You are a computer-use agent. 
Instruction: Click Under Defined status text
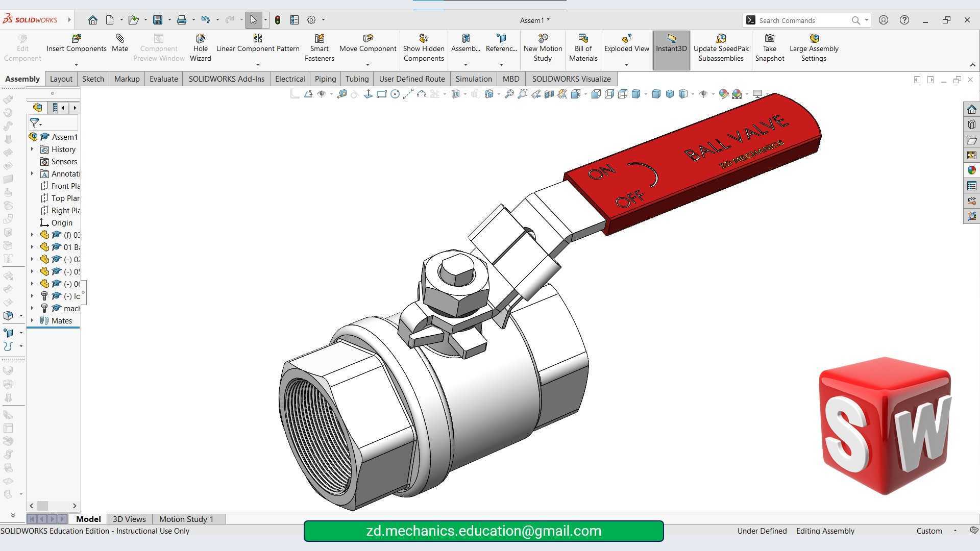(x=762, y=531)
